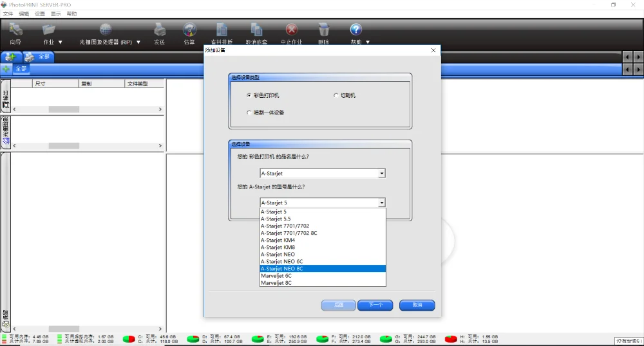Viewport: 644px width, 346px height.
Task: Choose highlighted A-Starjet NEO 8C option
Action: 323,269
